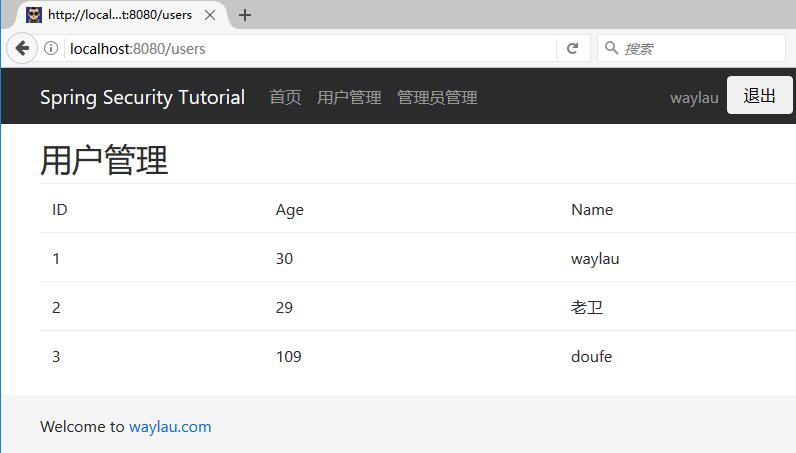Click the 老卫 name cell

[587, 307]
